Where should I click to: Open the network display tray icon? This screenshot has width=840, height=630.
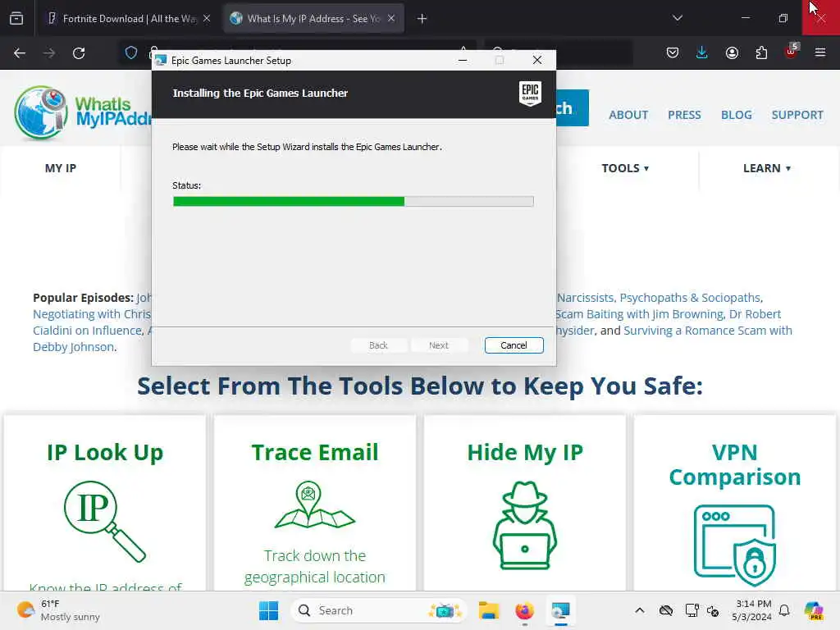point(692,610)
